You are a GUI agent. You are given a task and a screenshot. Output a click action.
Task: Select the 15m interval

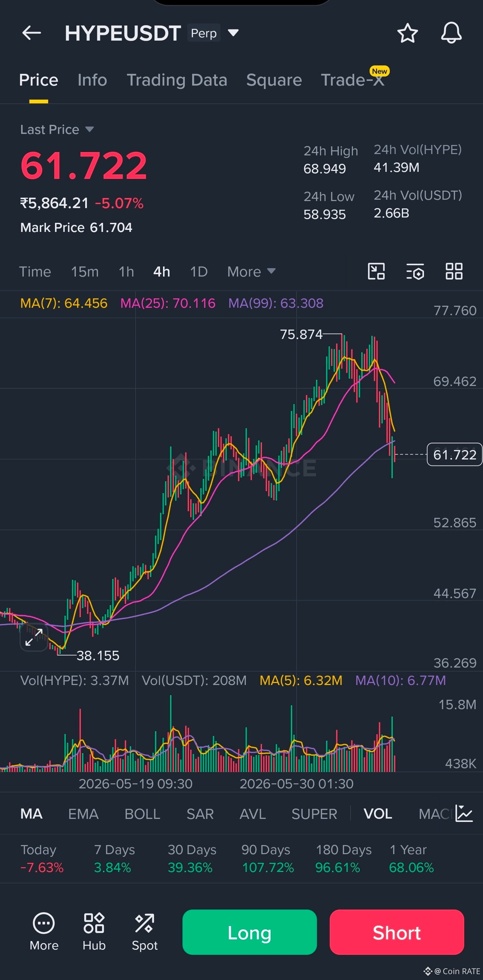tap(85, 272)
